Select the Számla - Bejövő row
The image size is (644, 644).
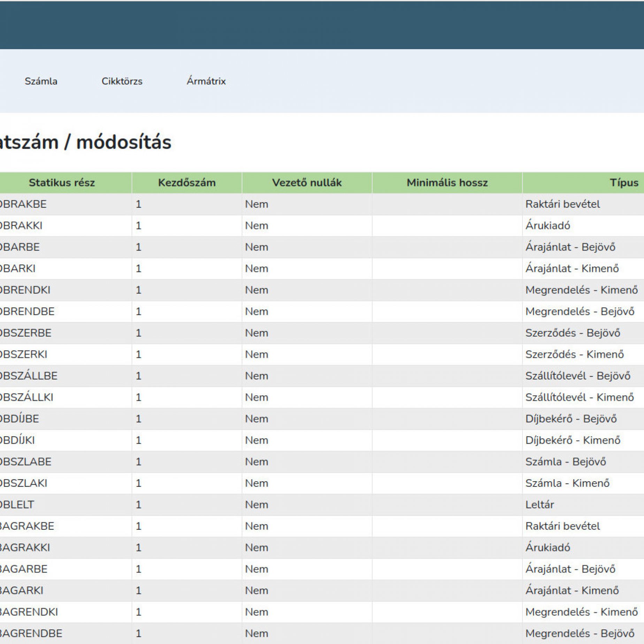(x=566, y=462)
